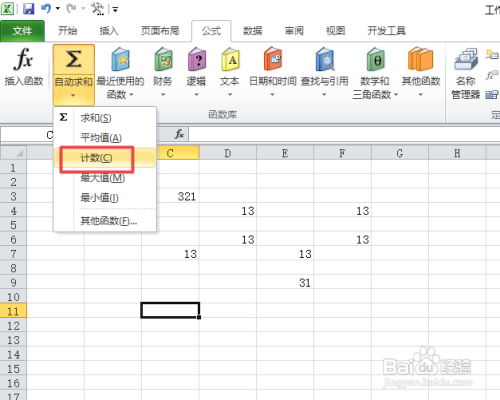
Task: Select column D header
Action: point(228,153)
